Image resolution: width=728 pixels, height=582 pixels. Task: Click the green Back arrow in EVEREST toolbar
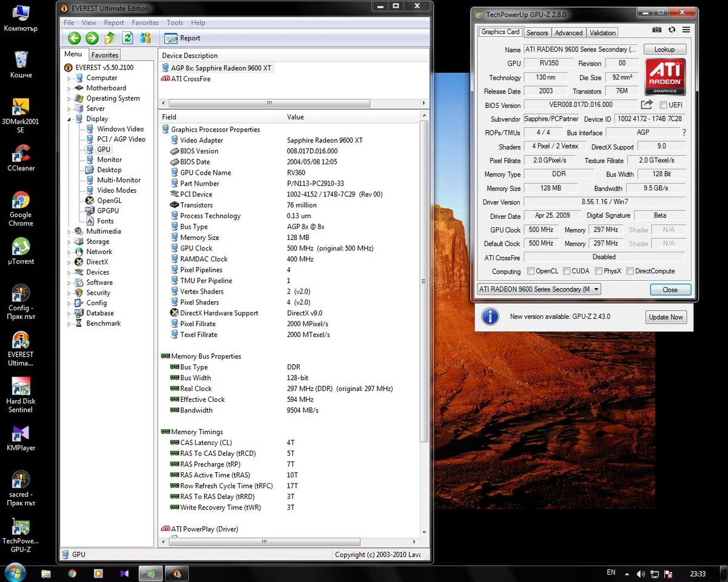coord(74,38)
